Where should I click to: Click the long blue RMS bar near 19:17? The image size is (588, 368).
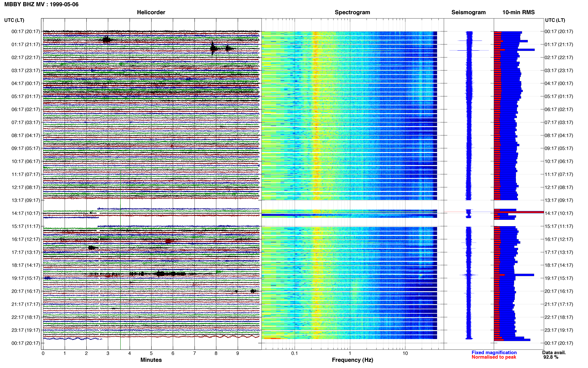(514, 275)
